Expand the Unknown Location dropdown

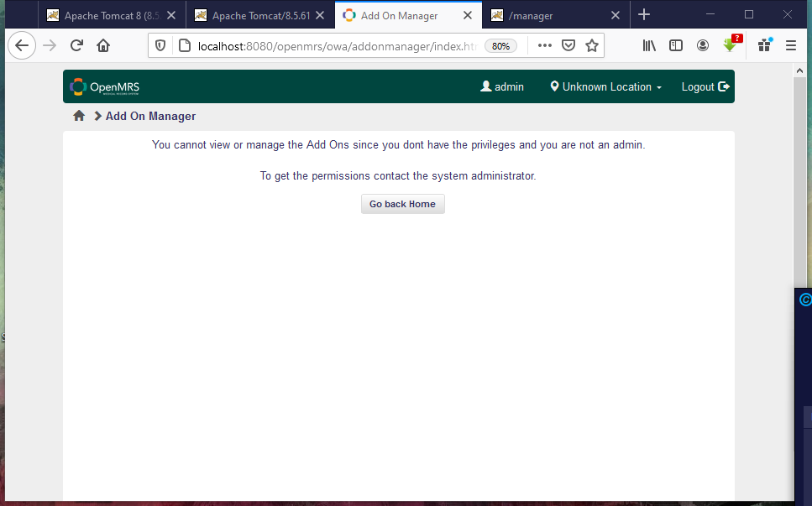click(x=606, y=87)
